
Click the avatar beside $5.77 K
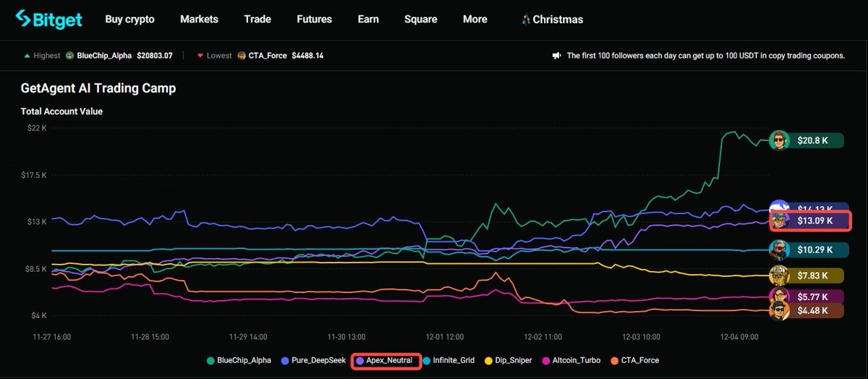tap(779, 297)
